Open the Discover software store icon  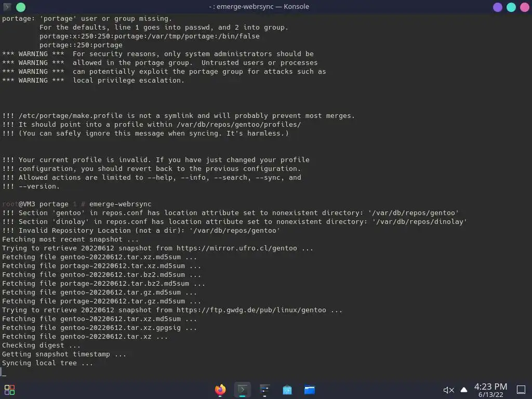[287, 390]
